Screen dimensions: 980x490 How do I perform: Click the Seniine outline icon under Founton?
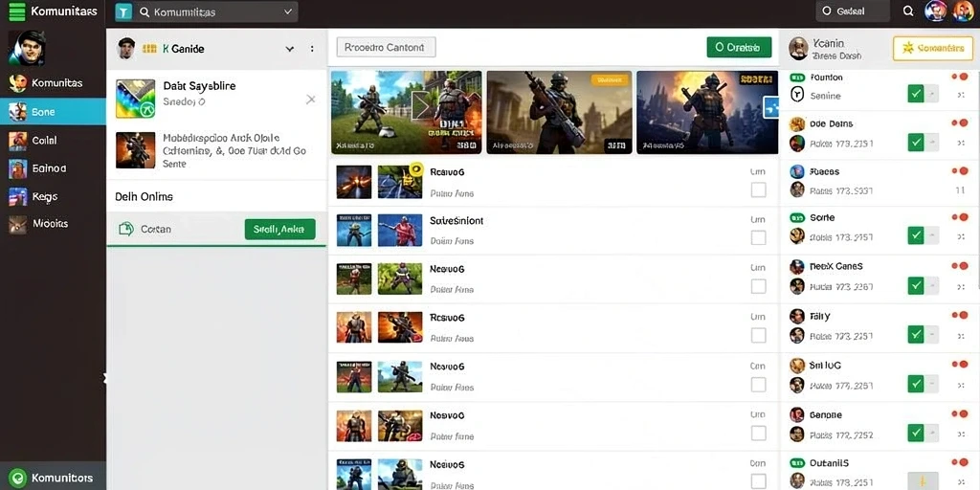pos(797,95)
